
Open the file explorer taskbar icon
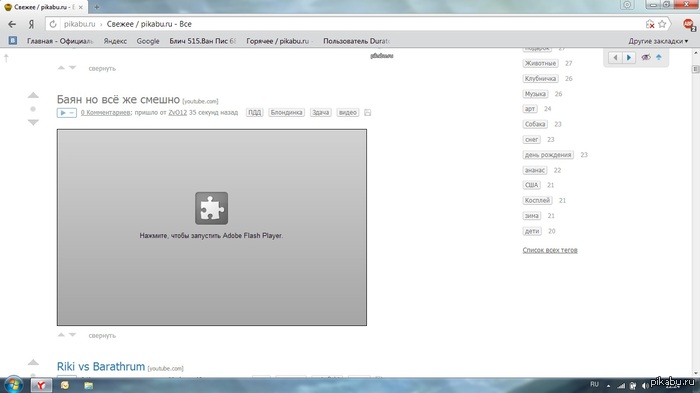(x=89, y=385)
